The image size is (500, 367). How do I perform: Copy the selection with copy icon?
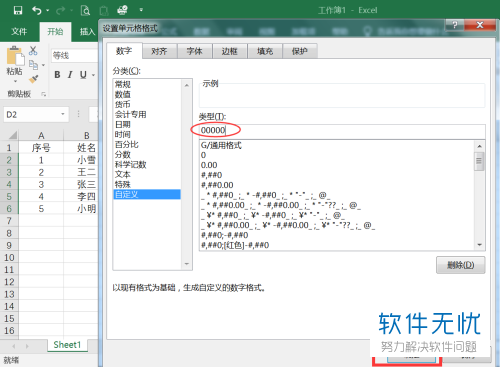point(33,65)
